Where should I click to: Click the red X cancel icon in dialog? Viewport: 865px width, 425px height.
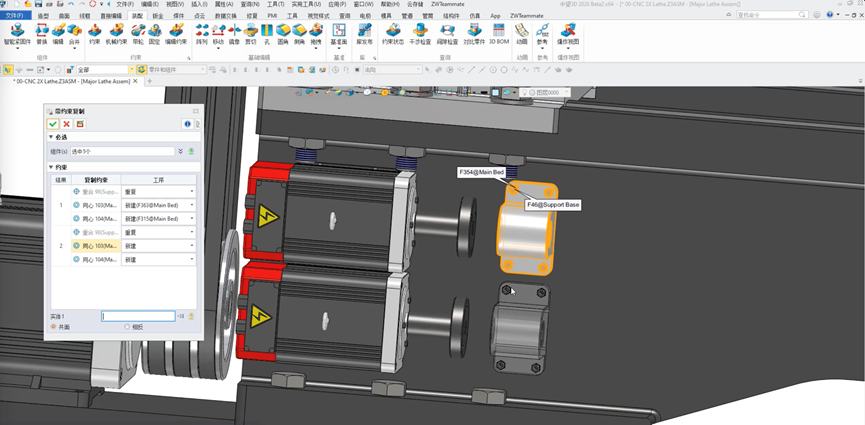coord(65,124)
